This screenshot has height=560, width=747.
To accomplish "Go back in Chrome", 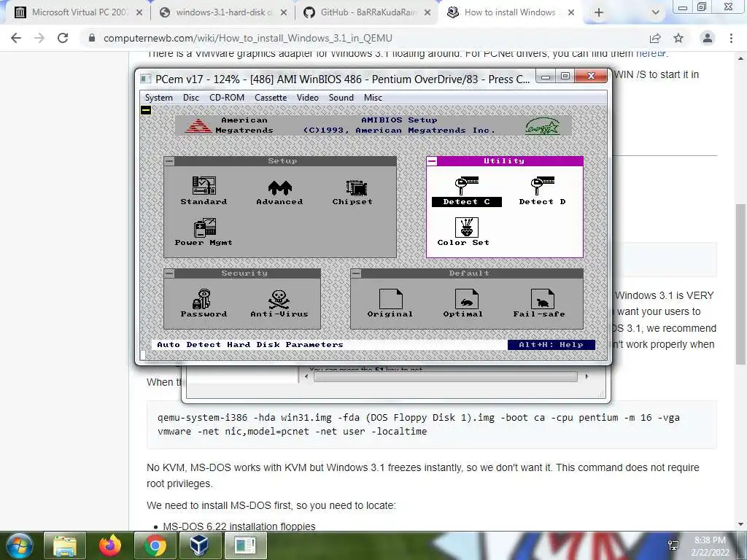I will [16, 38].
